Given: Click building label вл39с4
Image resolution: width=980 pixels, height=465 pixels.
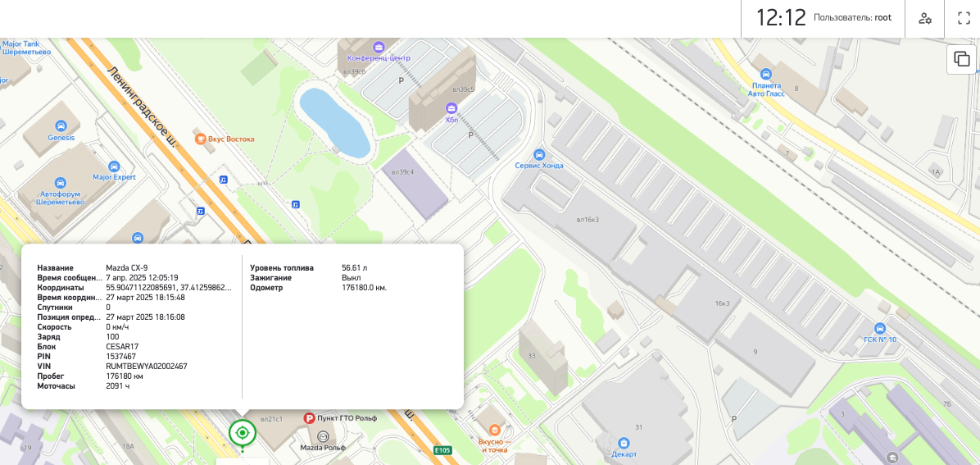Looking at the screenshot, I should (402, 172).
